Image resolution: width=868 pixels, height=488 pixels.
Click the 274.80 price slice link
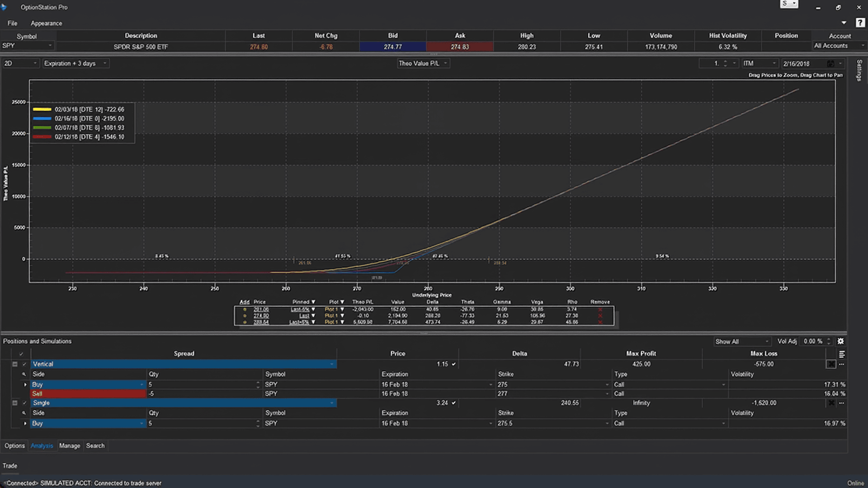(261, 316)
